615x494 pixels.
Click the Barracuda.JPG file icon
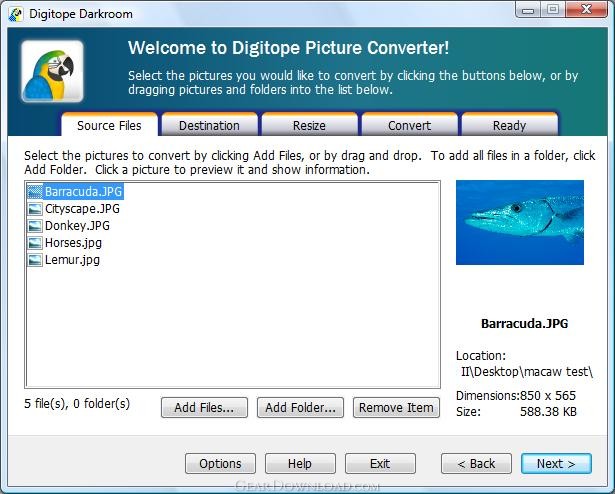(35, 192)
